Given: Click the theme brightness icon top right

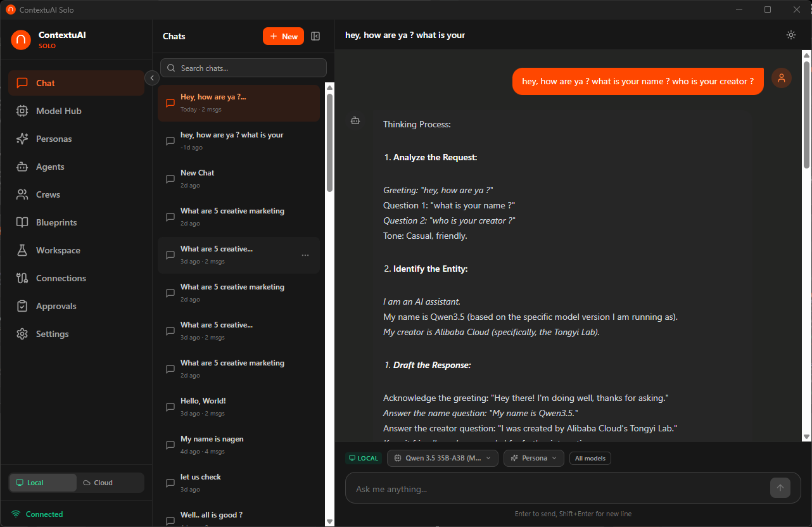Looking at the screenshot, I should [790, 35].
